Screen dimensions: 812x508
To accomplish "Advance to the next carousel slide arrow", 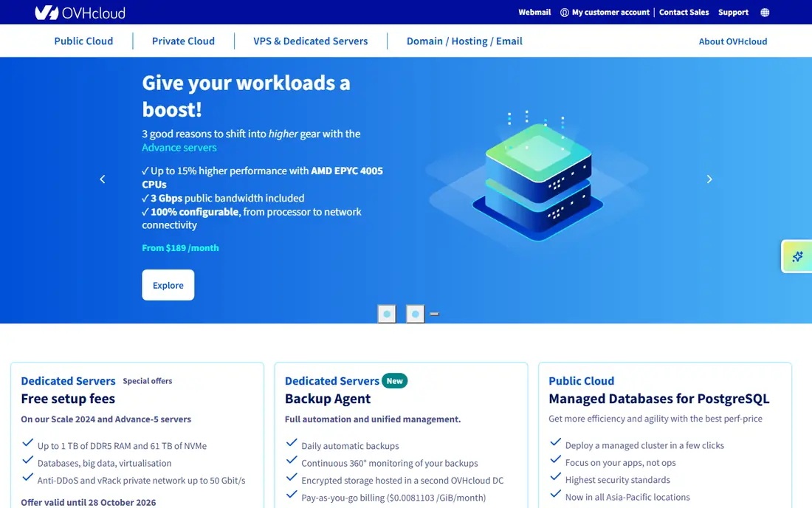I will click(x=709, y=179).
